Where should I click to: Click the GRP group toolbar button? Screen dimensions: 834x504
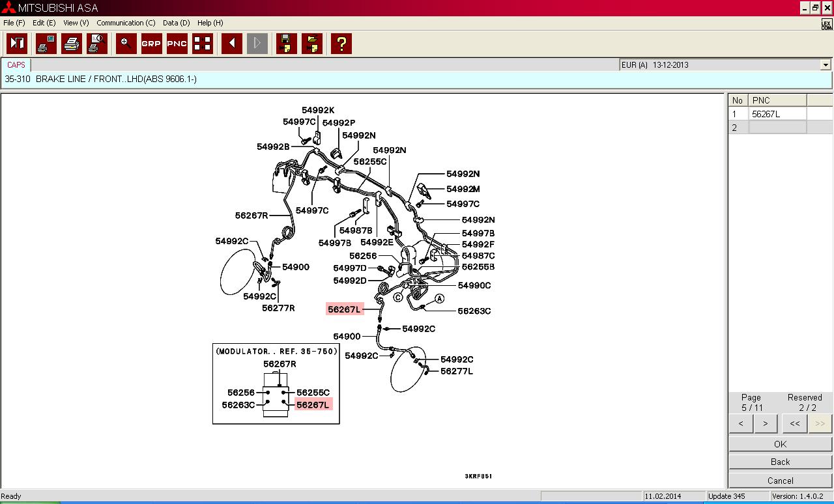151,44
